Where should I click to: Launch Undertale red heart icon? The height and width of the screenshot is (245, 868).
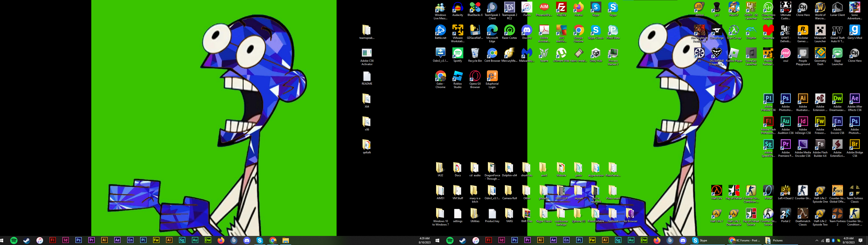[x=768, y=32]
